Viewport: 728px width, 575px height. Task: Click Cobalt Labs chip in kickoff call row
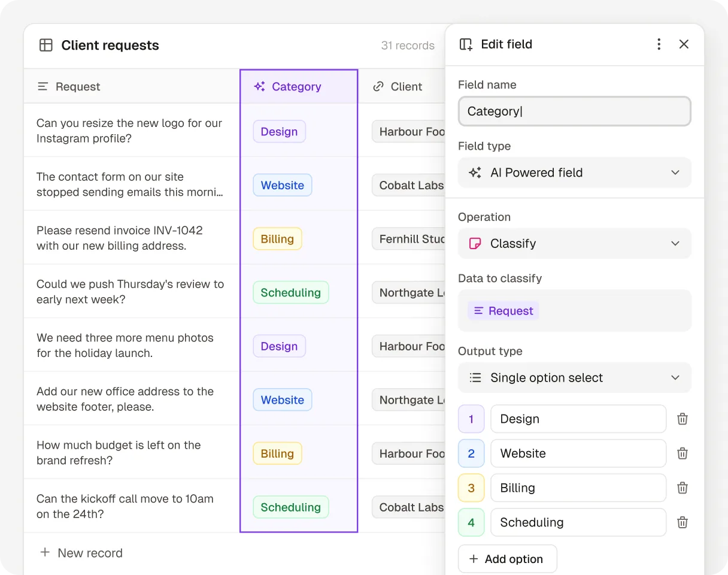[x=409, y=507]
